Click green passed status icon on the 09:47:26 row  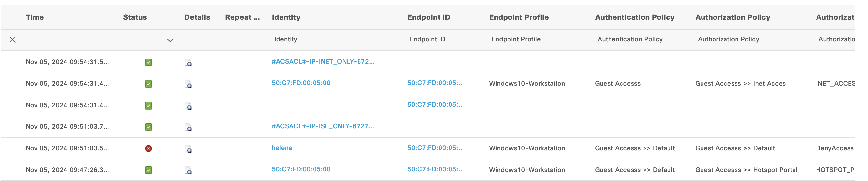click(148, 170)
